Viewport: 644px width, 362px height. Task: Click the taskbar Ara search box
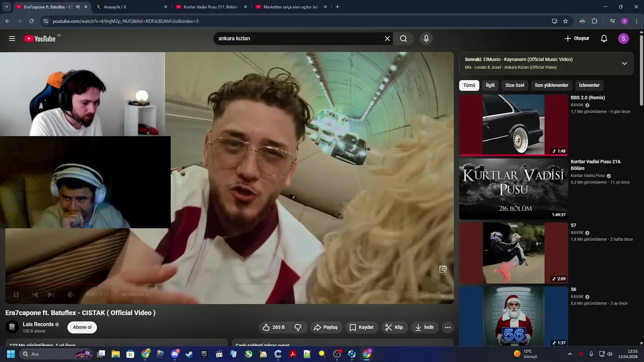pos(57,354)
